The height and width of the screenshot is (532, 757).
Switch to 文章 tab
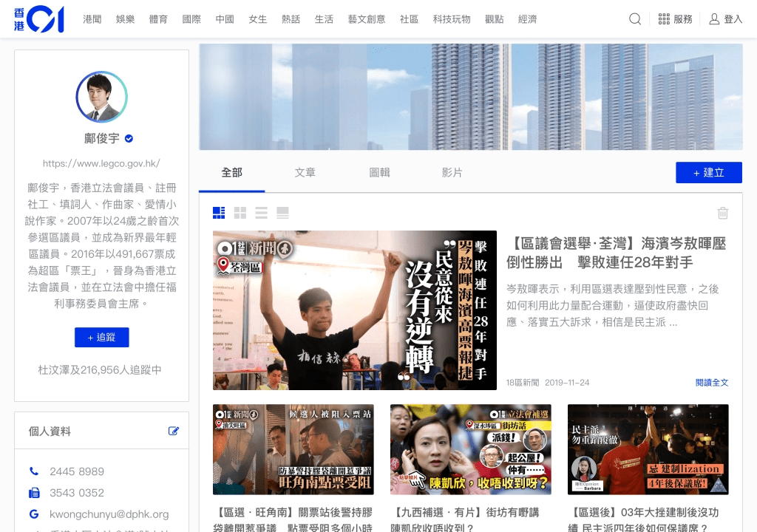point(305,173)
